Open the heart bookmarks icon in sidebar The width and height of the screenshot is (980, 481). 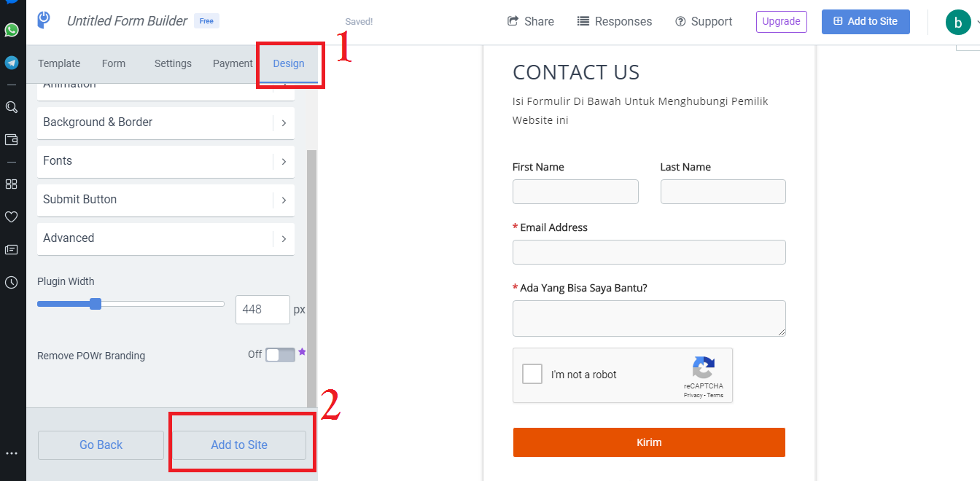click(12, 216)
